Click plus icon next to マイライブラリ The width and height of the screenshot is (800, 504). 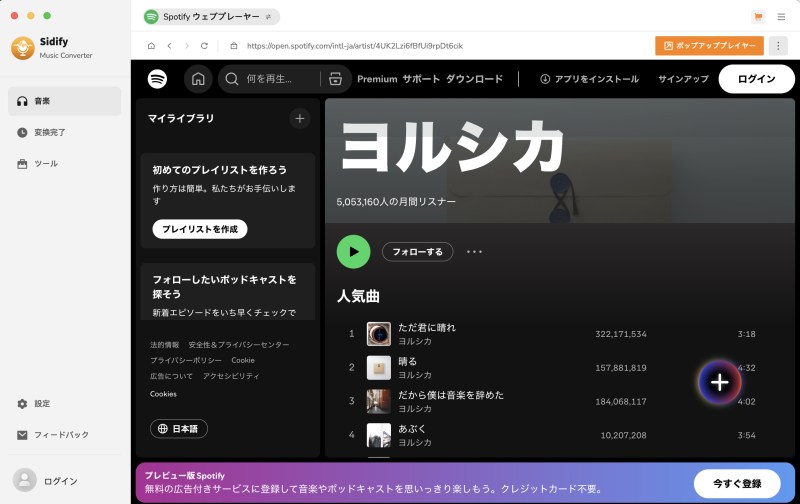click(x=299, y=118)
